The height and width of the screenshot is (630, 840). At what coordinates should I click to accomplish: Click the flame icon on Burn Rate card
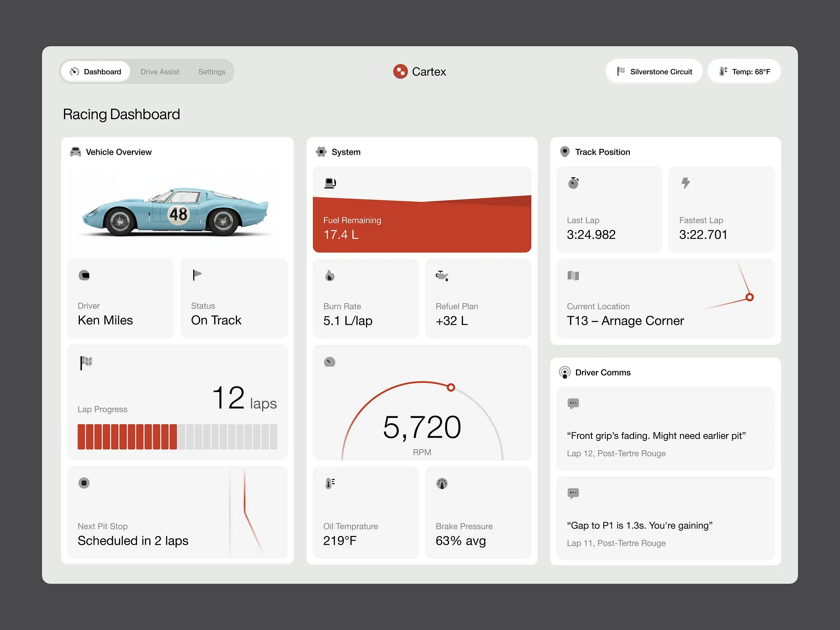pos(330,276)
